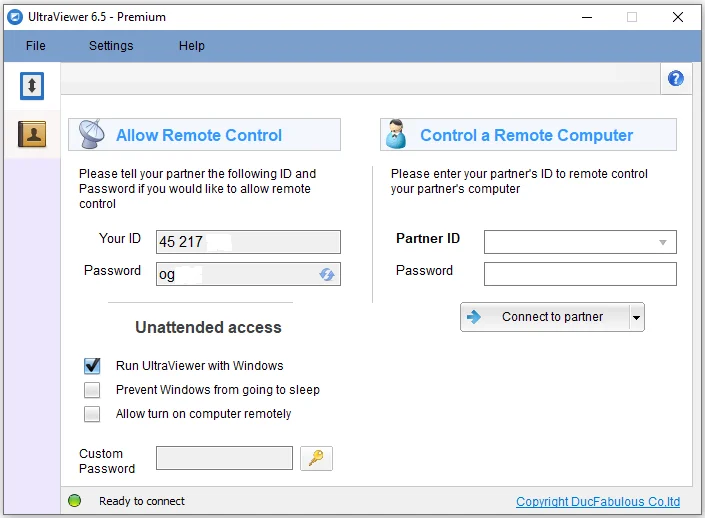Click the blue help question mark icon
The image size is (705, 518).
click(x=675, y=78)
